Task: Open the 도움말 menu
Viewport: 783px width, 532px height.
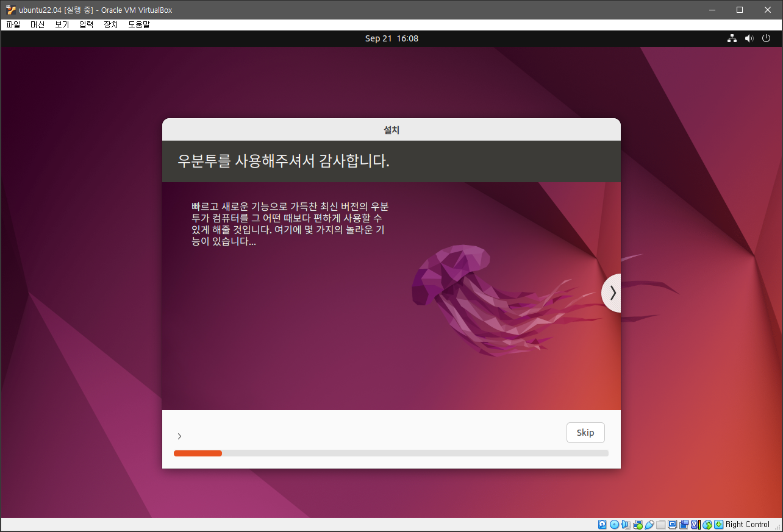Action: (x=139, y=25)
